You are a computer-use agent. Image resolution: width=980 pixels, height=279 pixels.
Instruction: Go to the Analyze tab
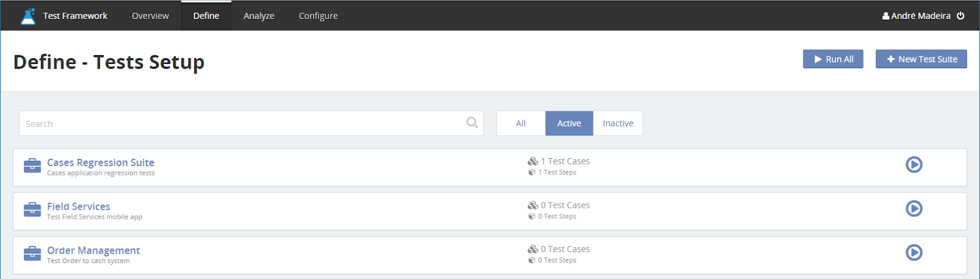tap(259, 16)
